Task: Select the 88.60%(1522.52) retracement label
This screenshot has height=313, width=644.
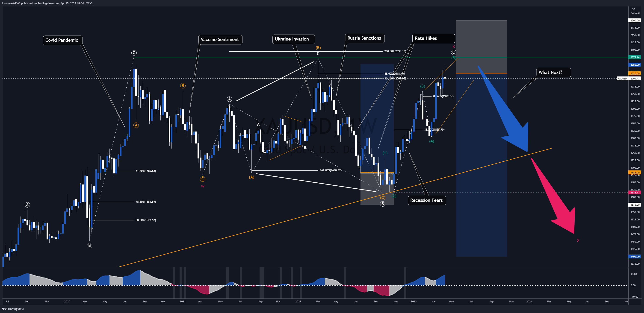Action: click(x=146, y=220)
